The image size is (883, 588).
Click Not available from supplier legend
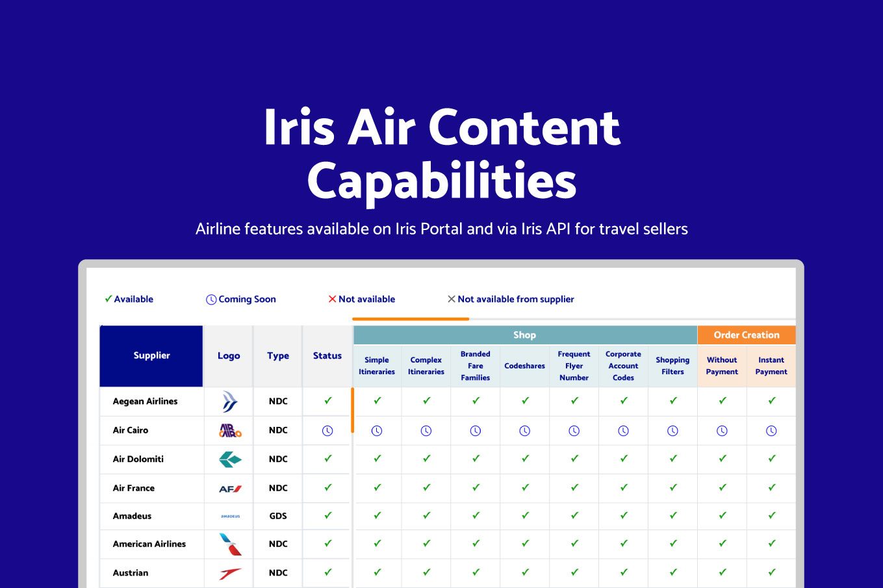coord(511,300)
